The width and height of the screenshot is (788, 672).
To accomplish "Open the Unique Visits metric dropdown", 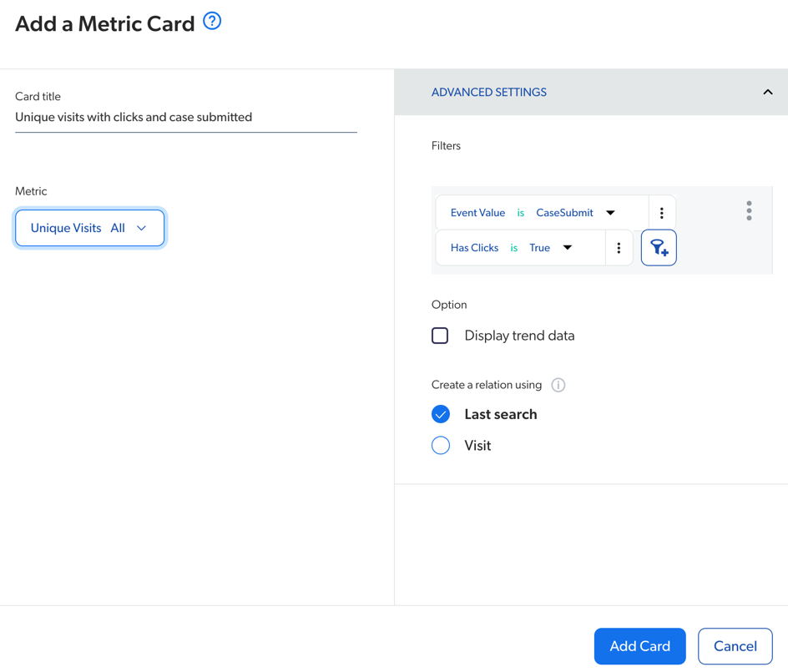I will [89, 227].
